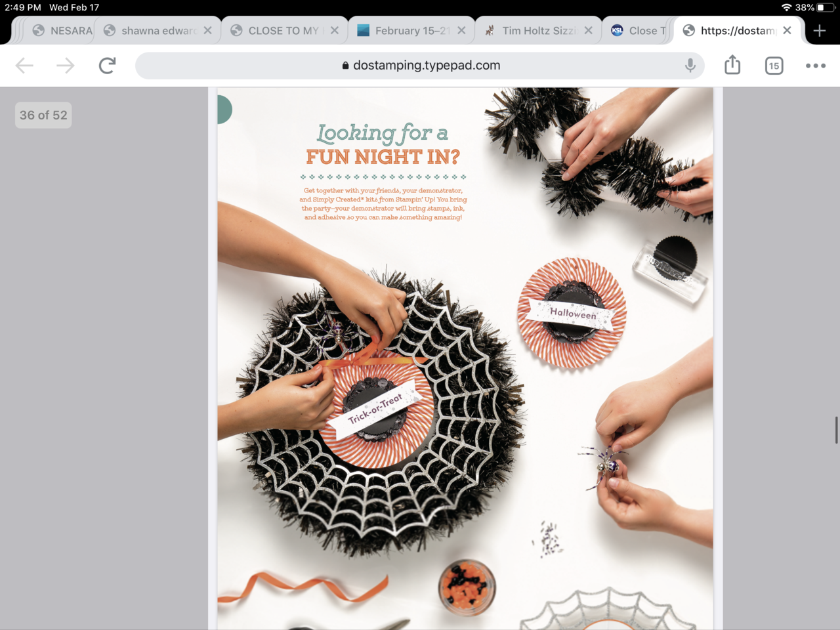Click the Looking for a script heading
This screenshot has height=630, width=840.
point(383,133)
